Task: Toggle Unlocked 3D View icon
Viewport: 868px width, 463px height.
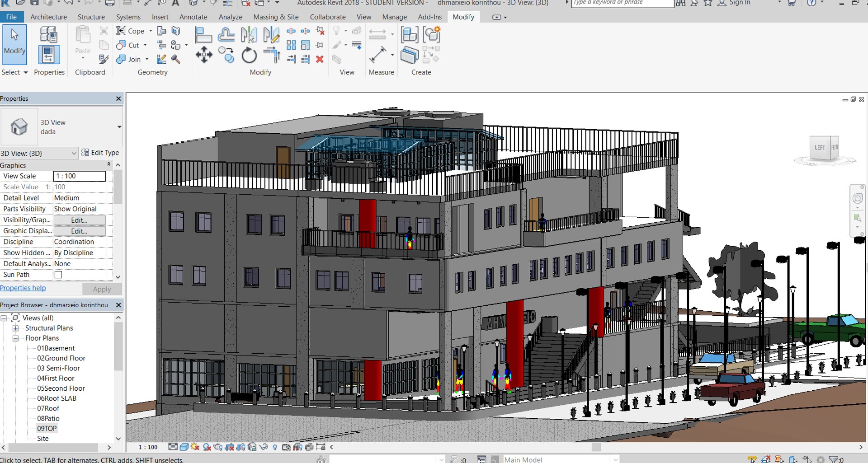Action: click(252, 447)
